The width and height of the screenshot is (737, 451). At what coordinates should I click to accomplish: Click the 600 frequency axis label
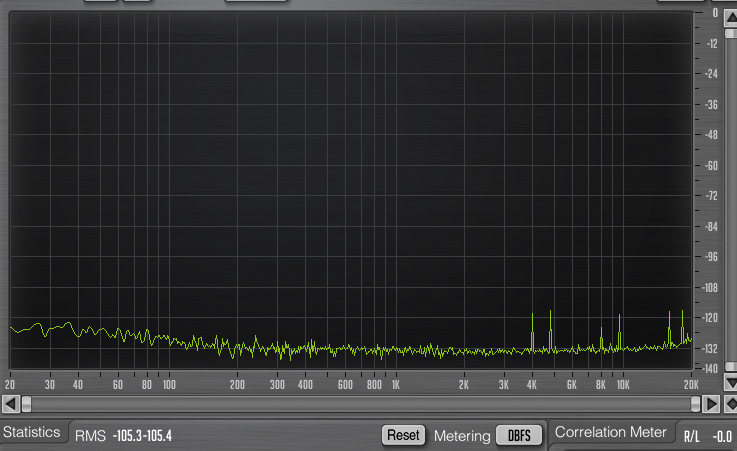click(x=345, y=385)
